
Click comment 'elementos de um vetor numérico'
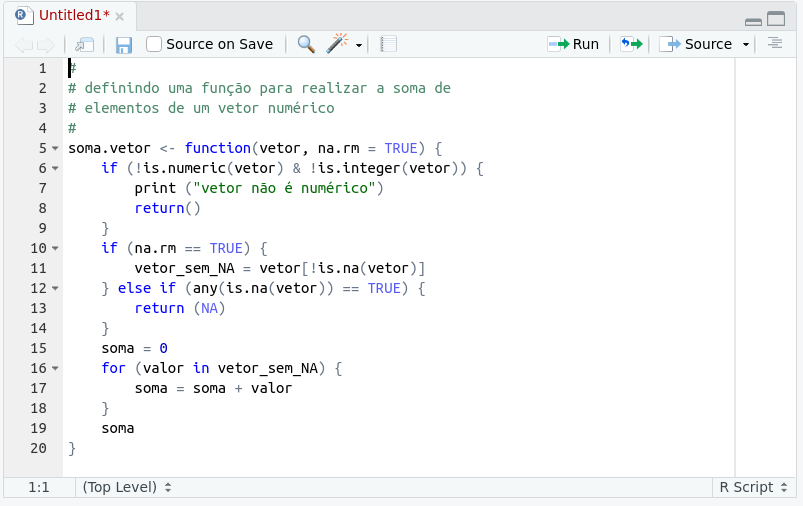point(209,109)
